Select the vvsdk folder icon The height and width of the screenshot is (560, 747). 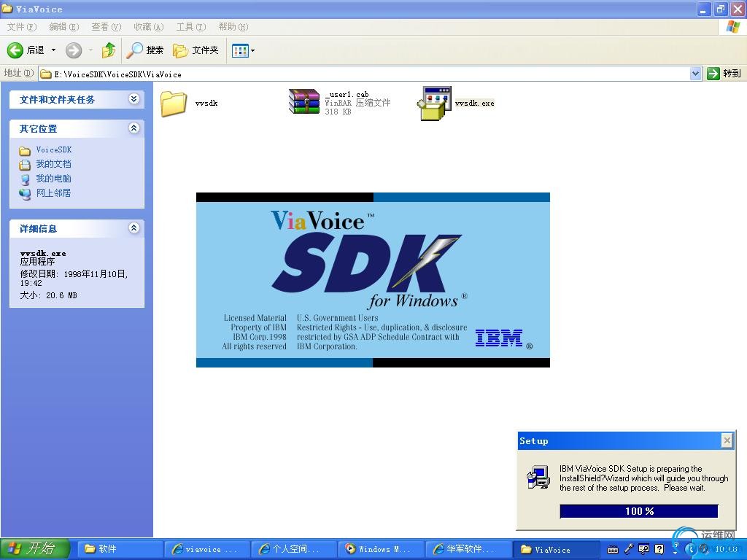pyautogui.click(x=174, y=104)
